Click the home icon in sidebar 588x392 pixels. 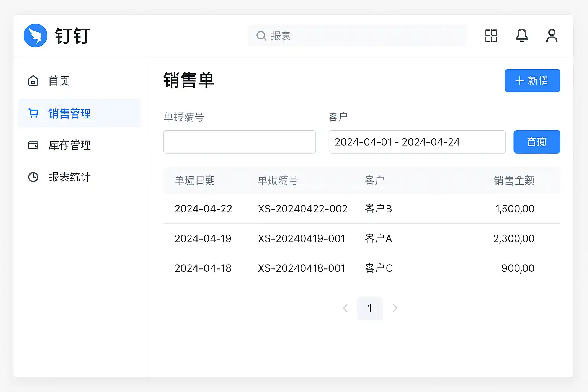coord(33,81)
